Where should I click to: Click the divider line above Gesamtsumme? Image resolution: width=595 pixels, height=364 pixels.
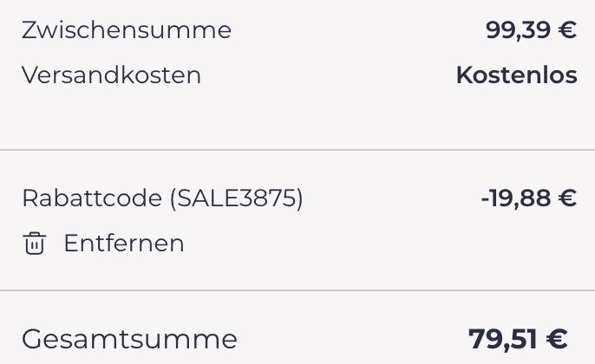(x=297, y=290)
